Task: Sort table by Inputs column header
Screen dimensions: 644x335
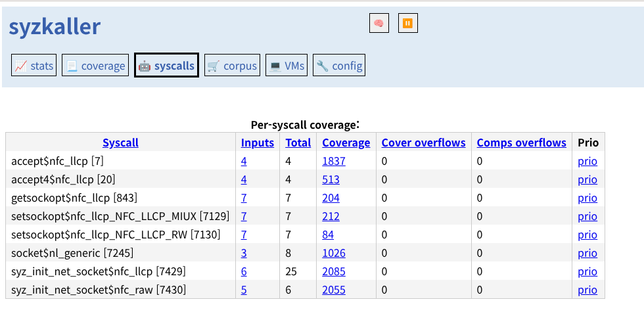Action: [258, 143]
